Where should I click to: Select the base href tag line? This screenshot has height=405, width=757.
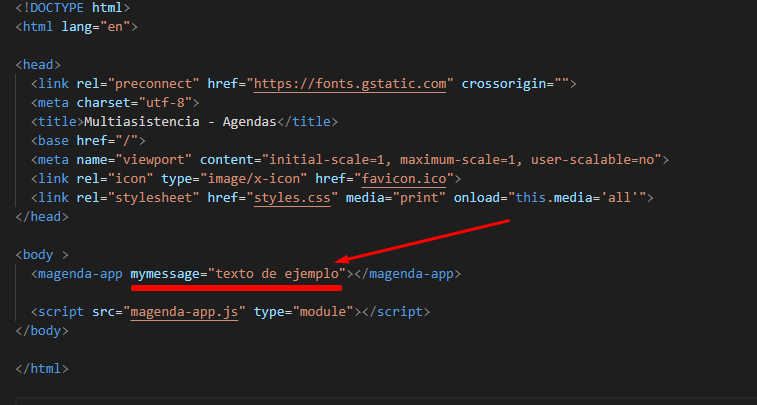coord(88,140)
